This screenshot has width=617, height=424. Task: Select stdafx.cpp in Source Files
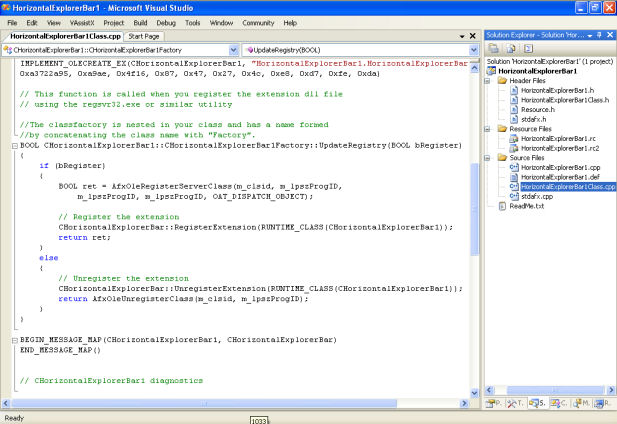point(536,196)
